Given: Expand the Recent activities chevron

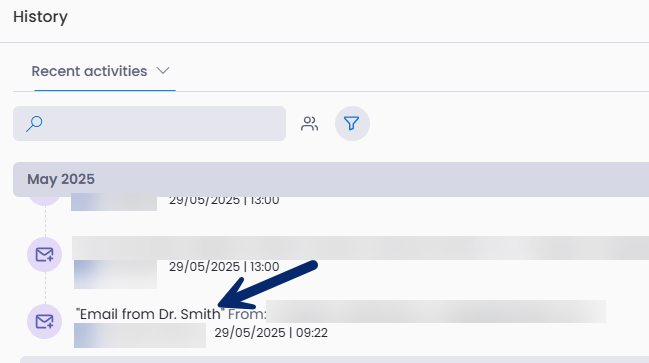Looking at the screenshot, I should (163, 71).
